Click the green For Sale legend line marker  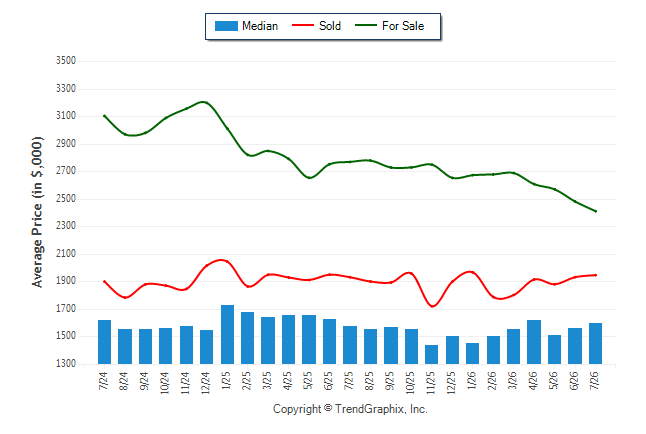366,26
